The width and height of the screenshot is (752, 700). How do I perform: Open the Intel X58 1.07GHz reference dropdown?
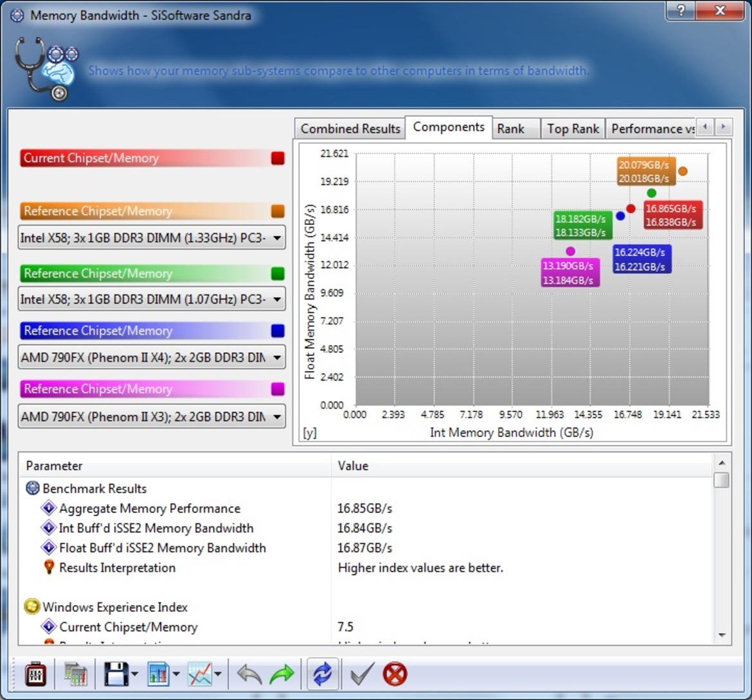152,299
